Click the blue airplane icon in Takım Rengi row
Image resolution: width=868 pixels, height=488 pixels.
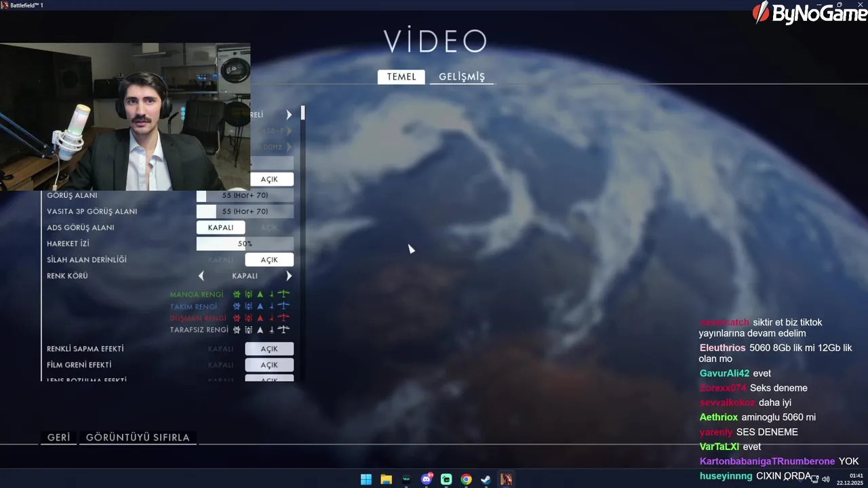point(283,306)
